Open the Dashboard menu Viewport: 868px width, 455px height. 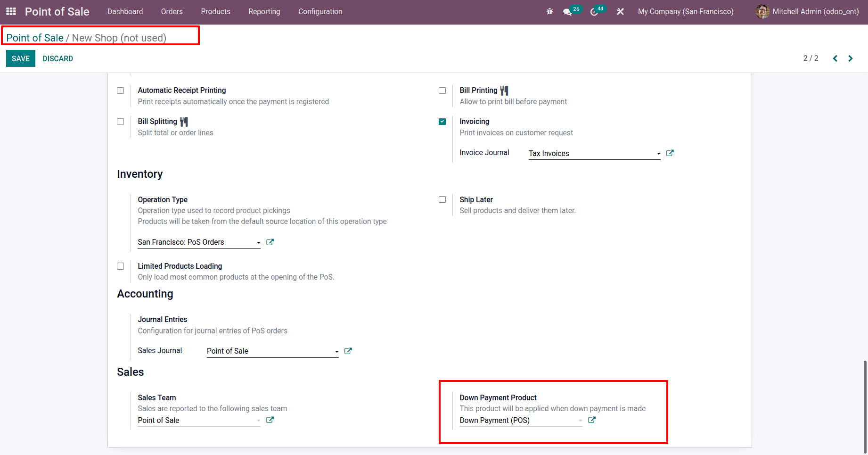click(125, 11)
